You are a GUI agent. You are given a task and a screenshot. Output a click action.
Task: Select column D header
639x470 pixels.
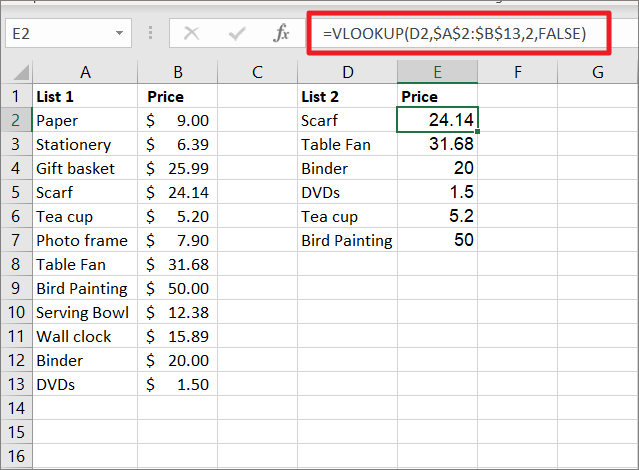pyautogui.click(x=348, y=72)
